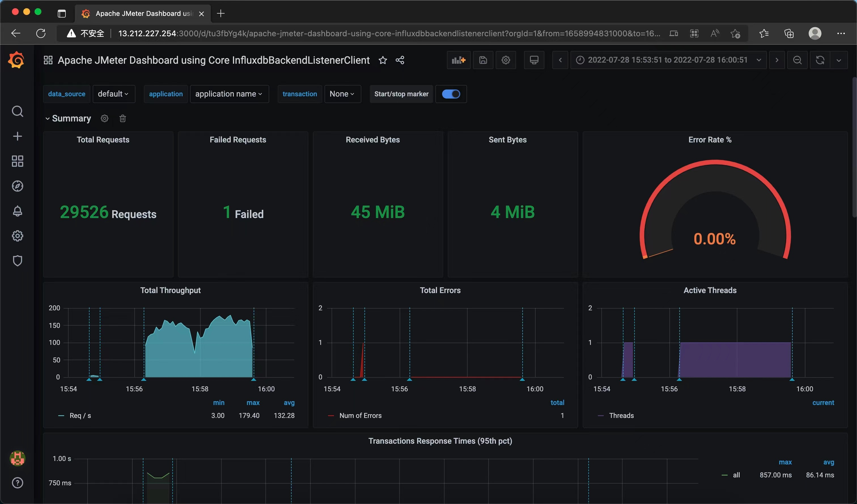Open the application name dropdown
The width and height of the screenshot is (857, 504).
[229, 94]
